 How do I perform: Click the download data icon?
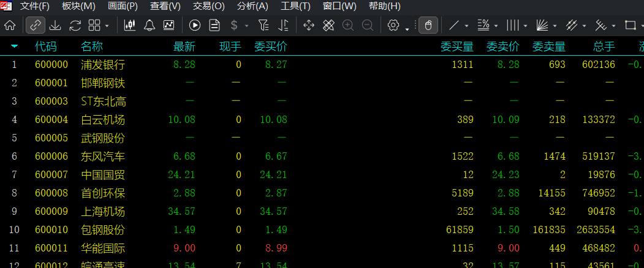(x=55, y=26)
